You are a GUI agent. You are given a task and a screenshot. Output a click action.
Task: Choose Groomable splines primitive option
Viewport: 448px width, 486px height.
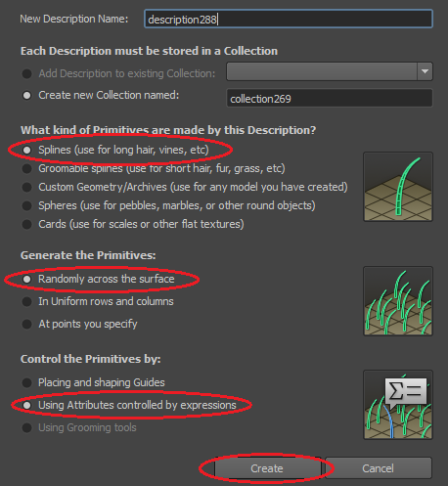tap(26, 169)
